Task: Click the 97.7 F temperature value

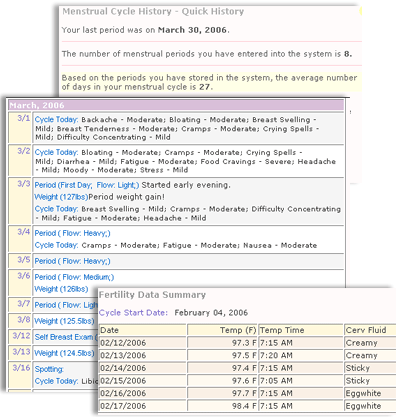Action: click(x=244, y=393)
